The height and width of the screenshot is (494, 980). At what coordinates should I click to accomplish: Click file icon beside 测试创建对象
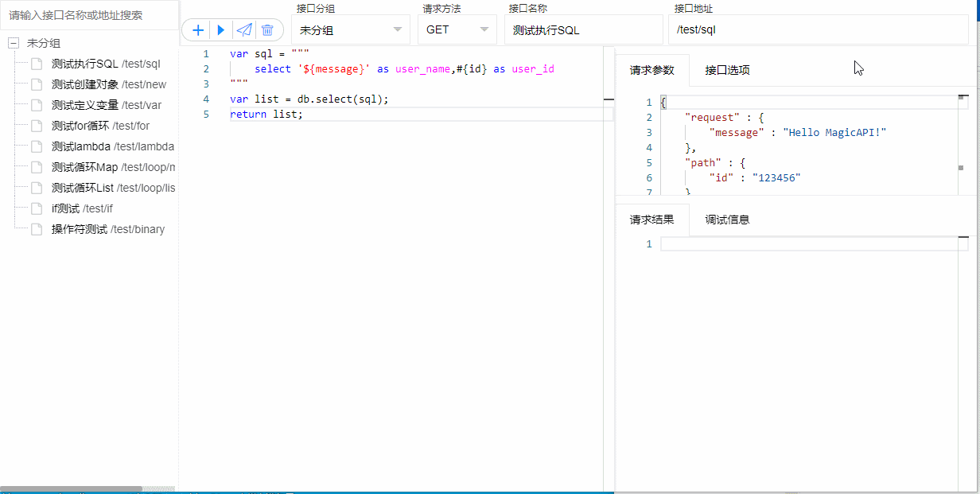(36, 84)
